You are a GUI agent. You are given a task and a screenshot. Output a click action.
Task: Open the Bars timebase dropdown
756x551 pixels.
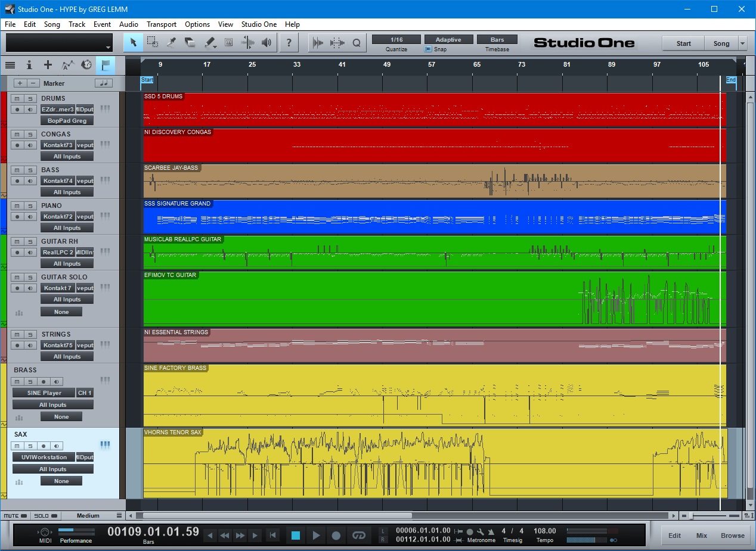(497, 39)
